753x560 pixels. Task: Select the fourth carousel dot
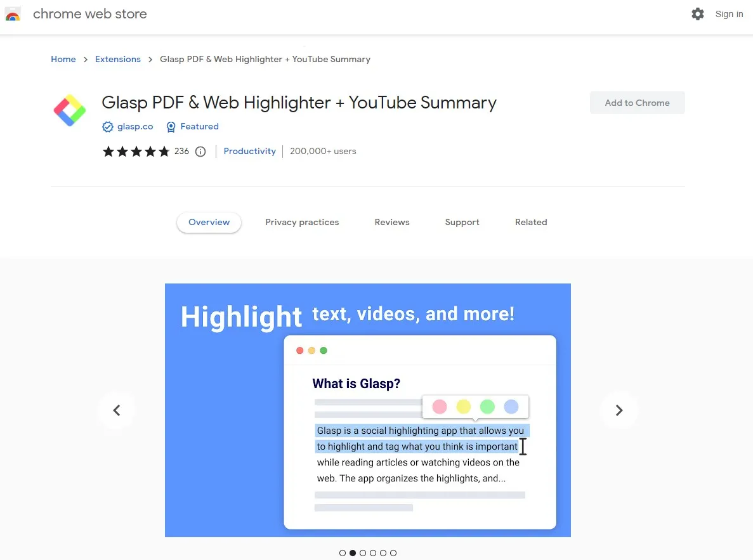pyautogui.click(x=372, y=553)
